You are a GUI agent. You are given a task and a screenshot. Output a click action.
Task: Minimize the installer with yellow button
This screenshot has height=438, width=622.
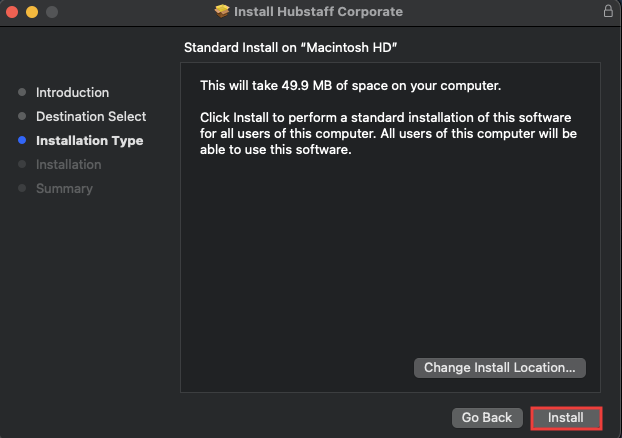point(32,12)
